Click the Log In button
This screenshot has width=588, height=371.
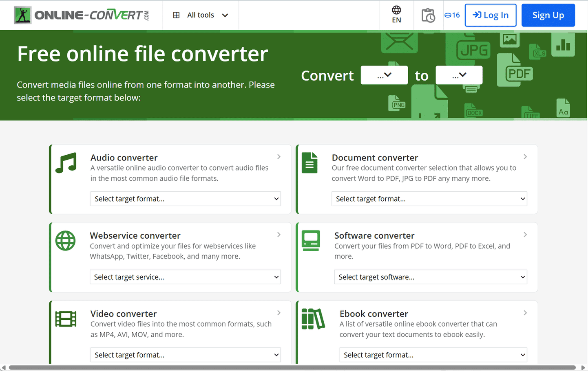[491, 15]
